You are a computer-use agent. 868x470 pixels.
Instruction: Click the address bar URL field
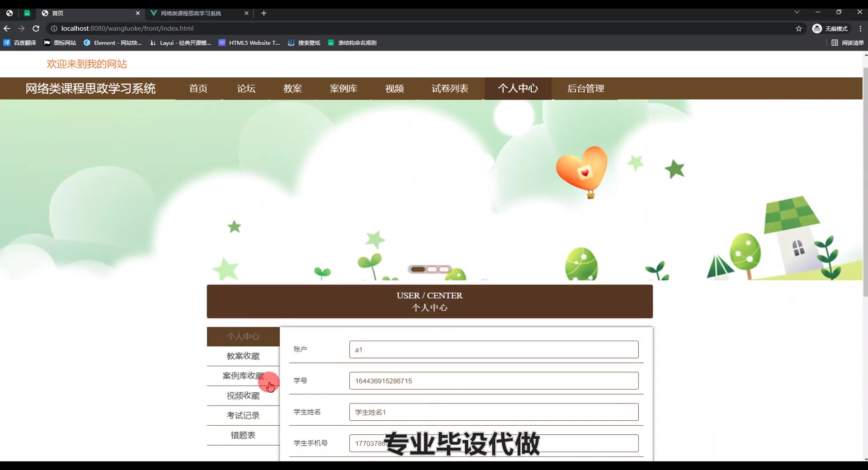pos(425,28)
